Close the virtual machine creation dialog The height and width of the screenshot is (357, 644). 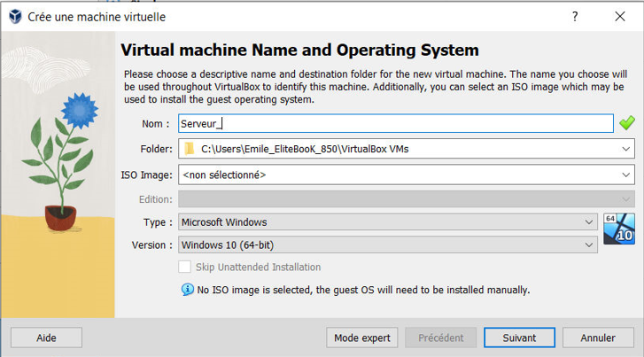tap(620, 17)
